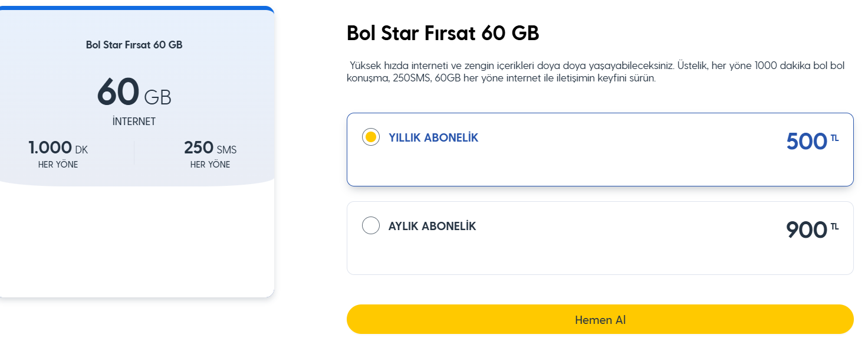Click the large Bol Star Fırsat 60 GB heading
This screenshot has height=354, width=868.
coord(443,34)
